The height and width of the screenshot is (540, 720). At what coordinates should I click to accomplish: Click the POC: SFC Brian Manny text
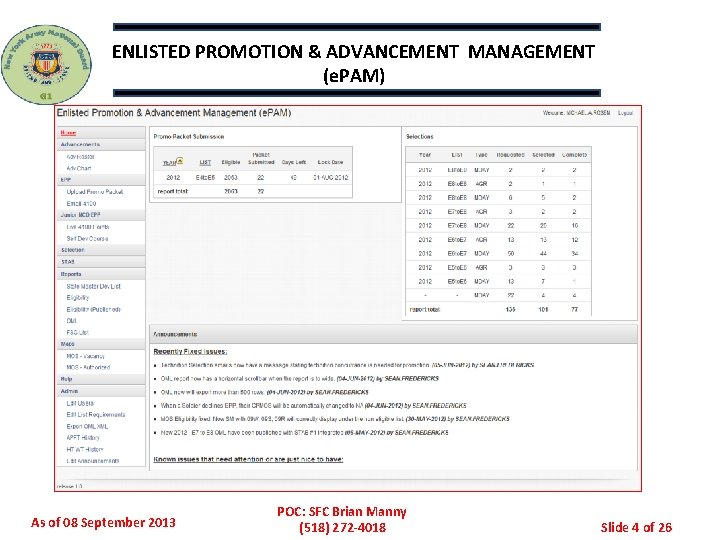tap(342, 512)
